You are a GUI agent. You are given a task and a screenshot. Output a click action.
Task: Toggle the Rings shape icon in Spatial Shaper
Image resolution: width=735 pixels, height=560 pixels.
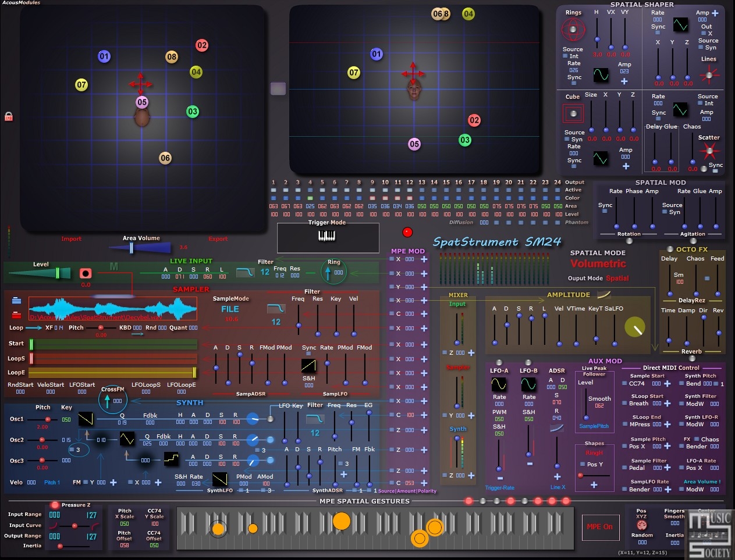pyautogui.click(x=573, y=30)
